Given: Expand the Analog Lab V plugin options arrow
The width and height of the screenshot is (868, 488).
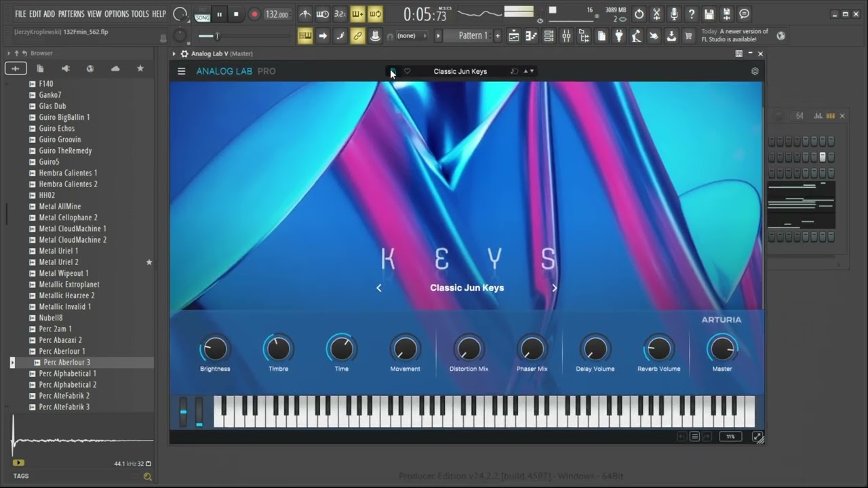Looking at the screenshot, I should tap(174, 54).
